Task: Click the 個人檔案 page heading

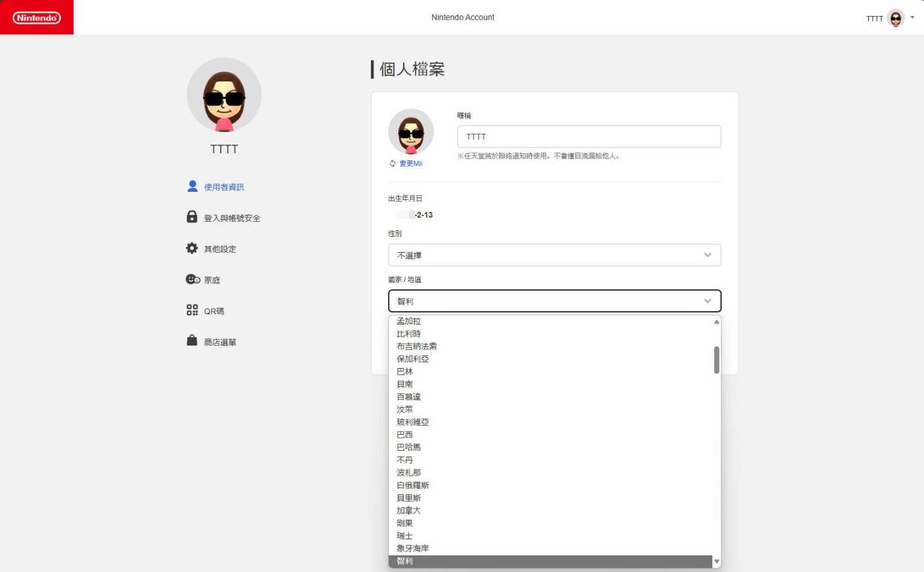Action: pos(412,69)
